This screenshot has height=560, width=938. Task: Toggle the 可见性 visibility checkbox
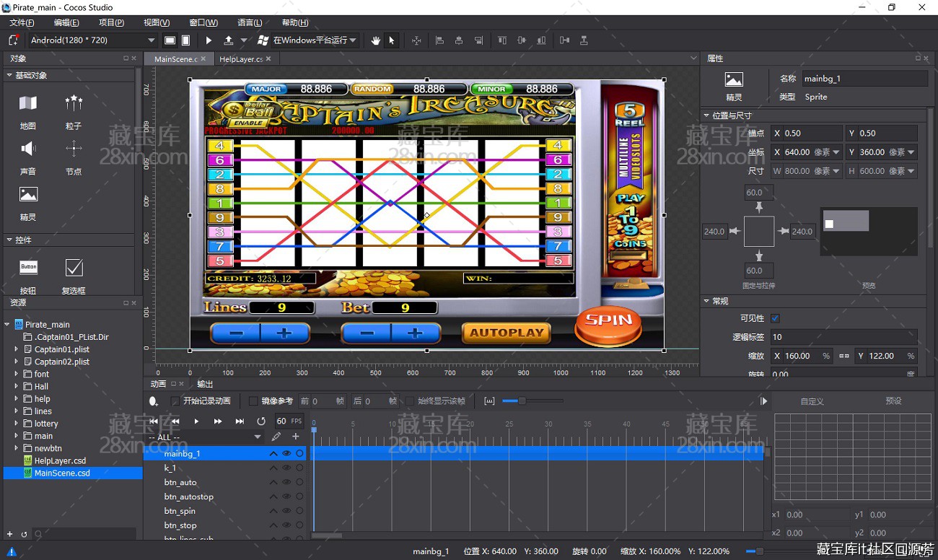(x=775, y=318)
